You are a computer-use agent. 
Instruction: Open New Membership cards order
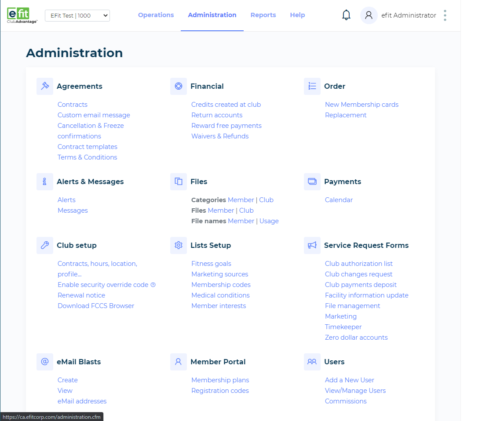click(362, 105)
